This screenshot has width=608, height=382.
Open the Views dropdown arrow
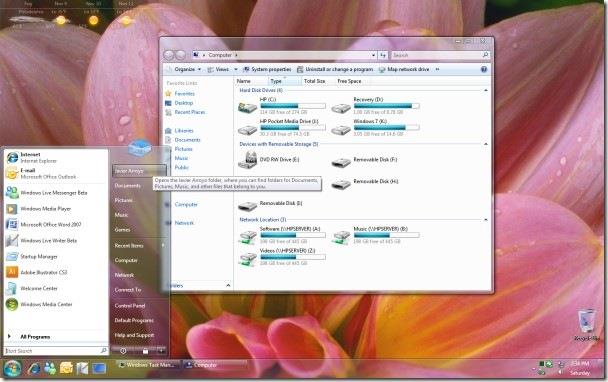coord(235,69)
